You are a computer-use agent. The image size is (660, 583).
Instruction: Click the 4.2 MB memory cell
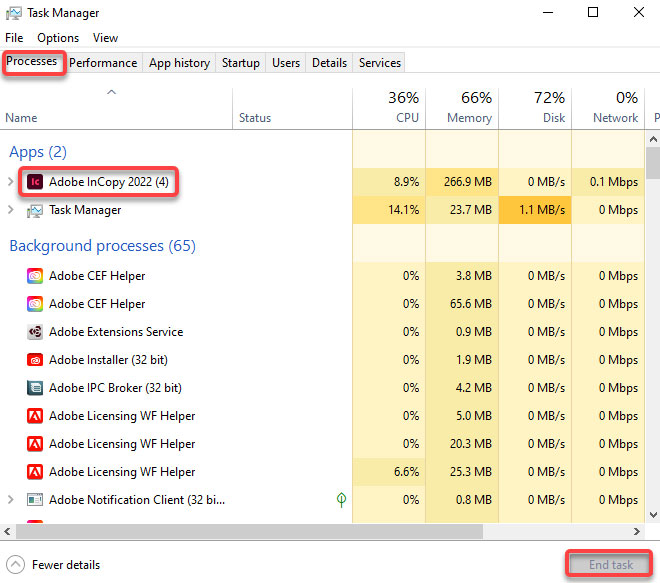coord(462,388)
